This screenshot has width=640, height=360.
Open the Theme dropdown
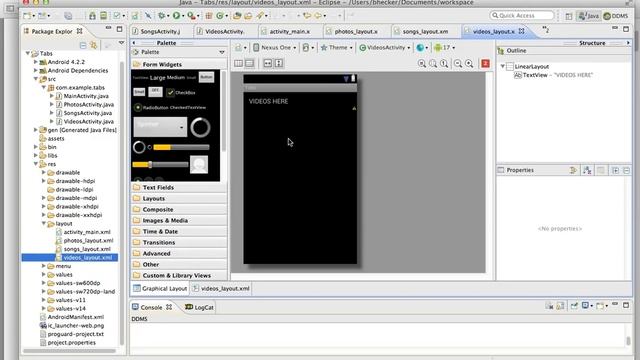point(336,48)
